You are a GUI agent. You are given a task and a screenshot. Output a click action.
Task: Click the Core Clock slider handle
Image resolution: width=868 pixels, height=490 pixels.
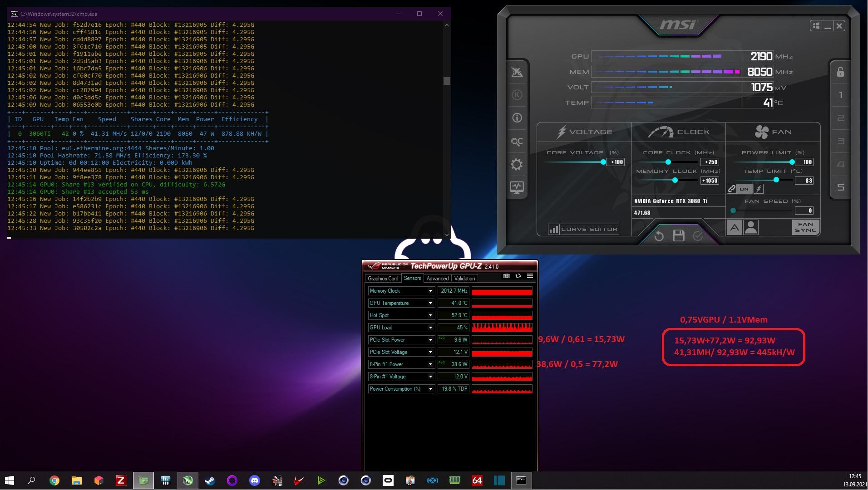tap(668, 162)
